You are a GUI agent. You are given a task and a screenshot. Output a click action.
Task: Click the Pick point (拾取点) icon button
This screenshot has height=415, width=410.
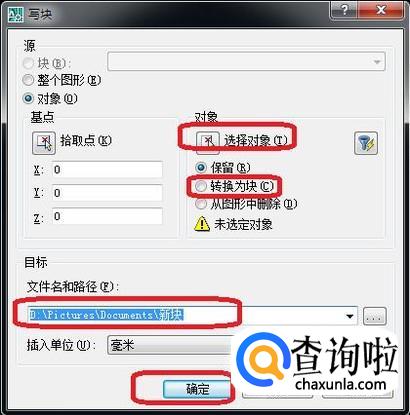(x=44, y=143)
